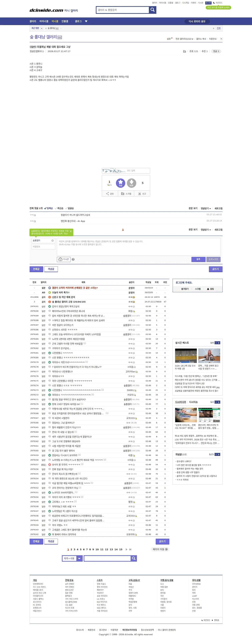The height and width of the screenshot is (644, 252).
Task: Open the Samsung thumbnail in 디시미디어
Action: coord(186,415)
